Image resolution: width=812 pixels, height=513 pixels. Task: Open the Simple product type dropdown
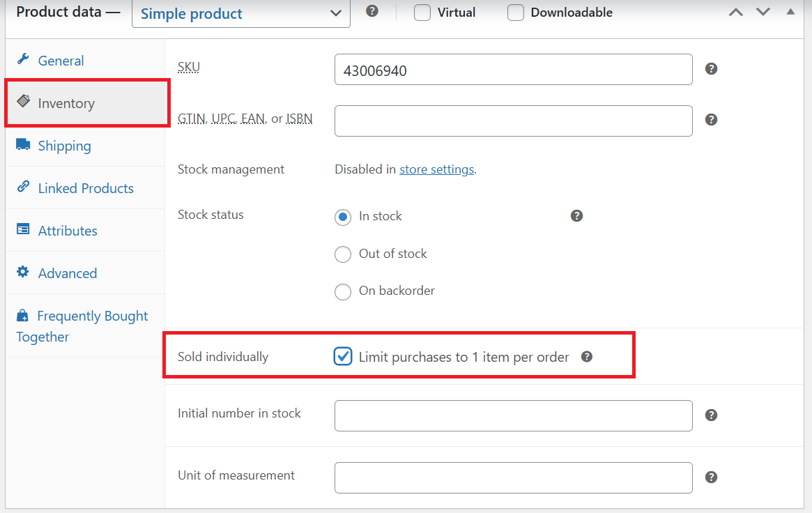tap(240, 13)
